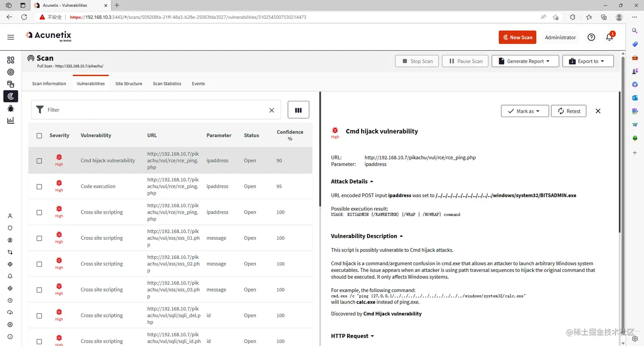Switch to Scan Information tab
This screenshot has height=346, width=644.
coord(49,84)
